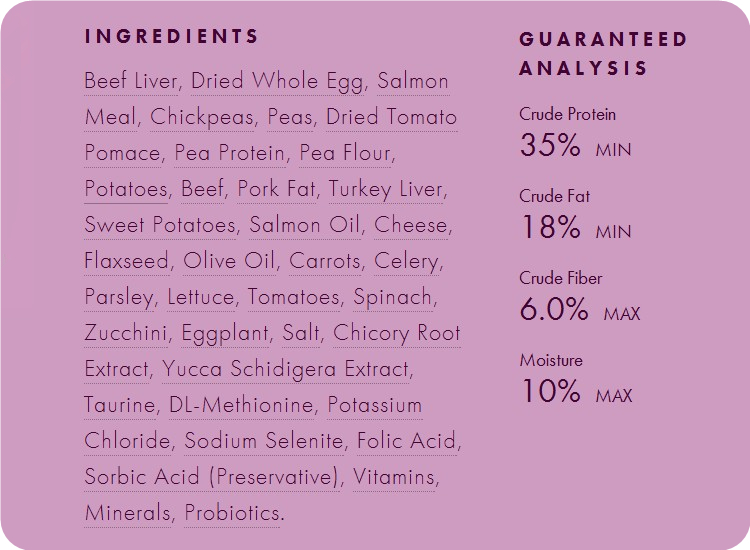Screen dimensions: 750x550
Task: Open the Olive Oil link
Action: tap(229, 261)
